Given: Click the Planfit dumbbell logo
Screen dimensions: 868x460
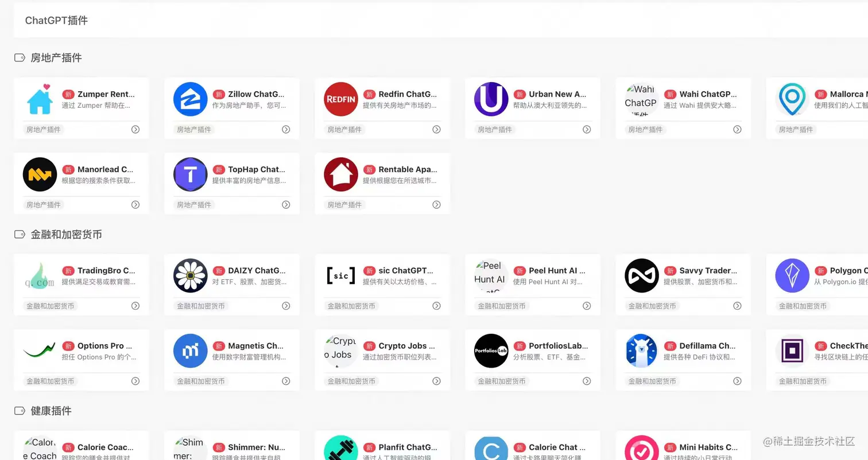Looking at the screenshot, I should (x=341, y=448).
